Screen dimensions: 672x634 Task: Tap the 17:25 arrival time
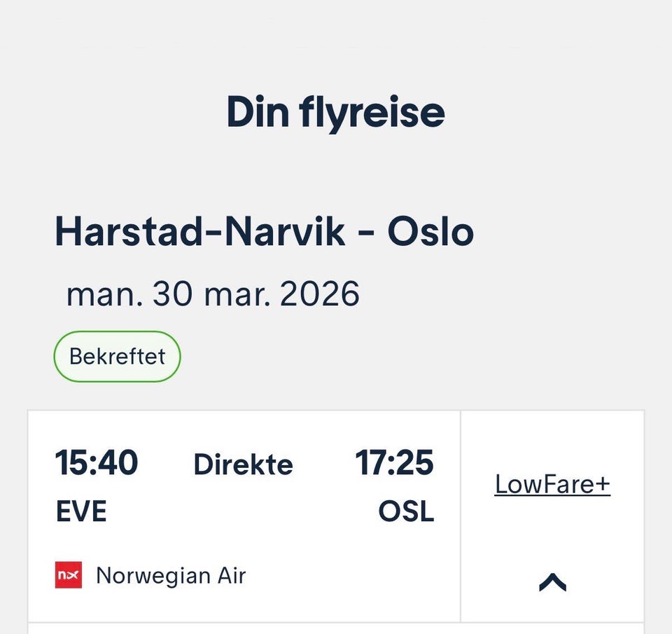[394, 463]
